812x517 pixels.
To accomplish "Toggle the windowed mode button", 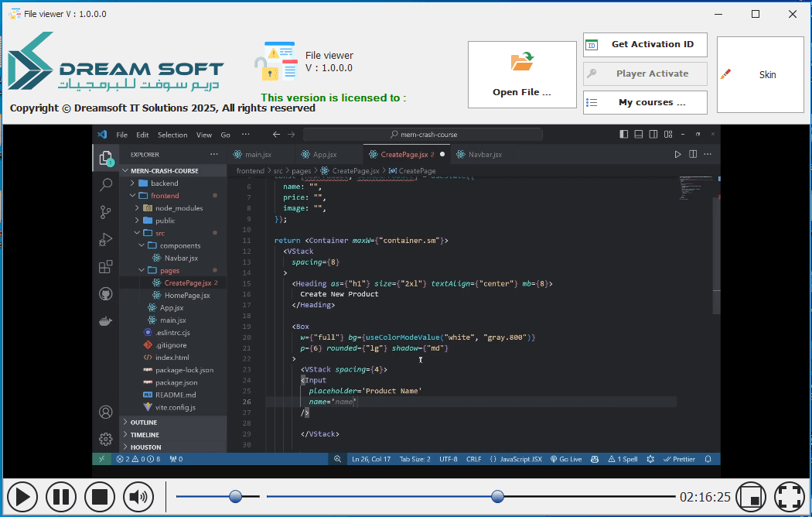I will [751, 497].
